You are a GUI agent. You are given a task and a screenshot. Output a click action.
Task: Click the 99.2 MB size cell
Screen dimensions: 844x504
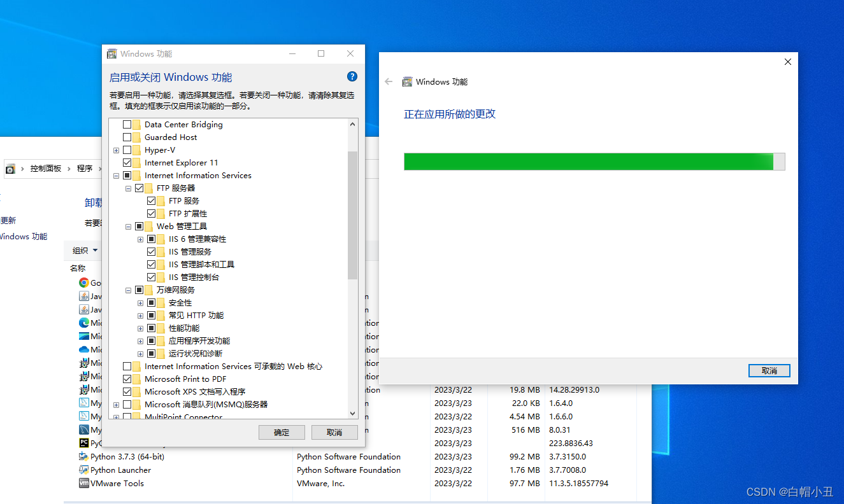point(525,456)
